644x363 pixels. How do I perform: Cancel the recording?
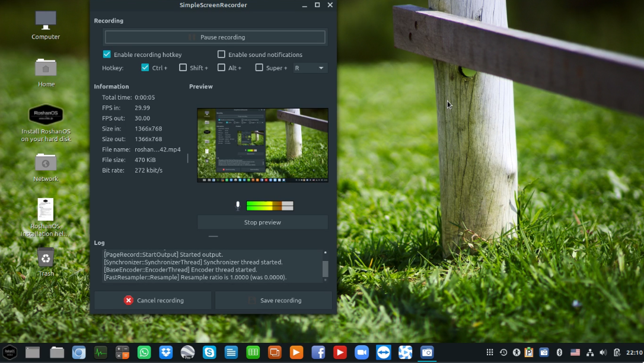click(x=153, y=300)
